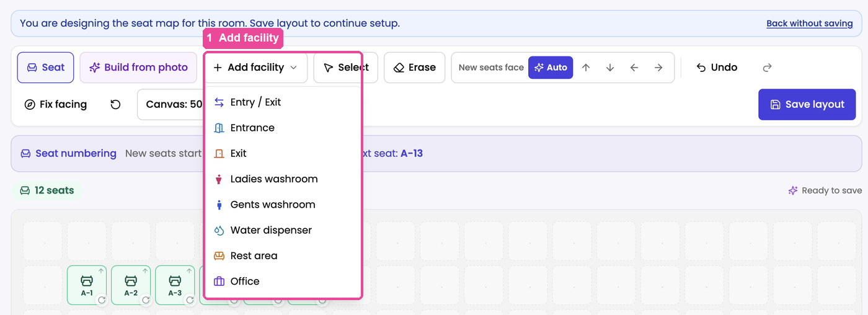868x315 pixels.
Task: Click Fix facing button
Action: click(x=55, y=104)
